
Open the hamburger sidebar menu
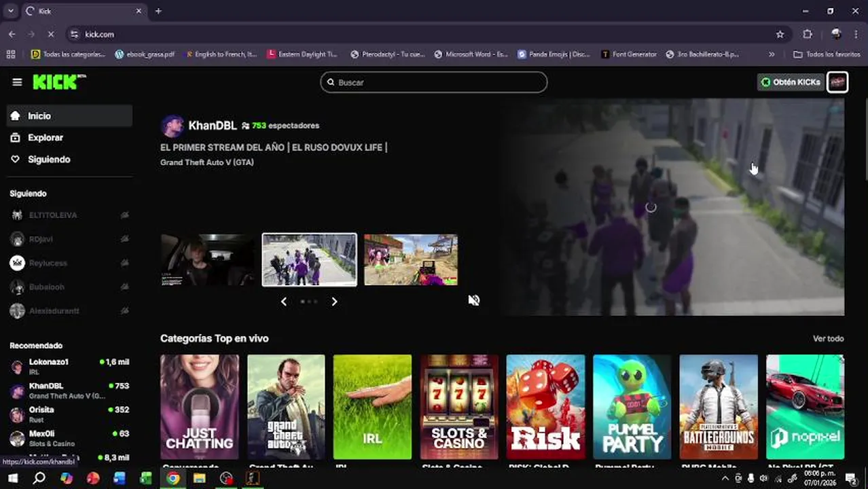coord(17,82)
